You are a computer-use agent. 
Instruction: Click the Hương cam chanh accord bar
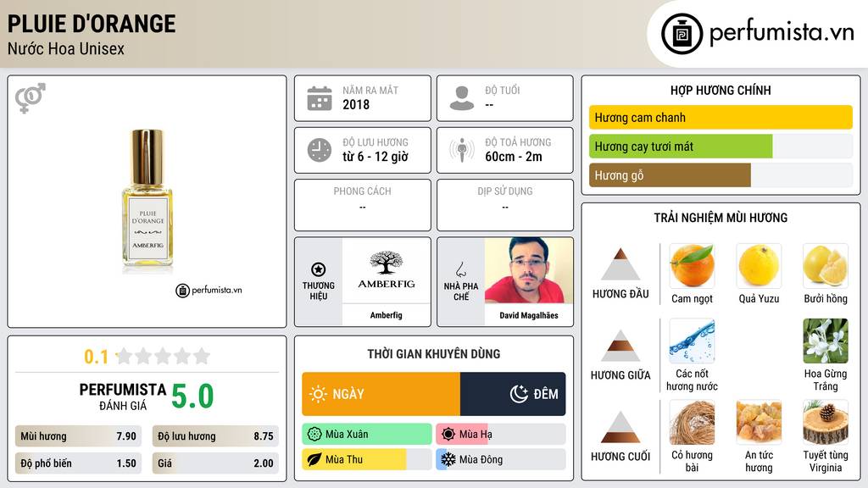[x=721, y=117]
